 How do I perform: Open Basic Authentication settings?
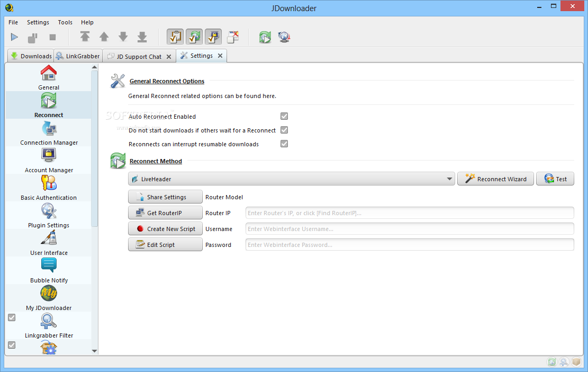pyautogui.click(x=49, y=188)
